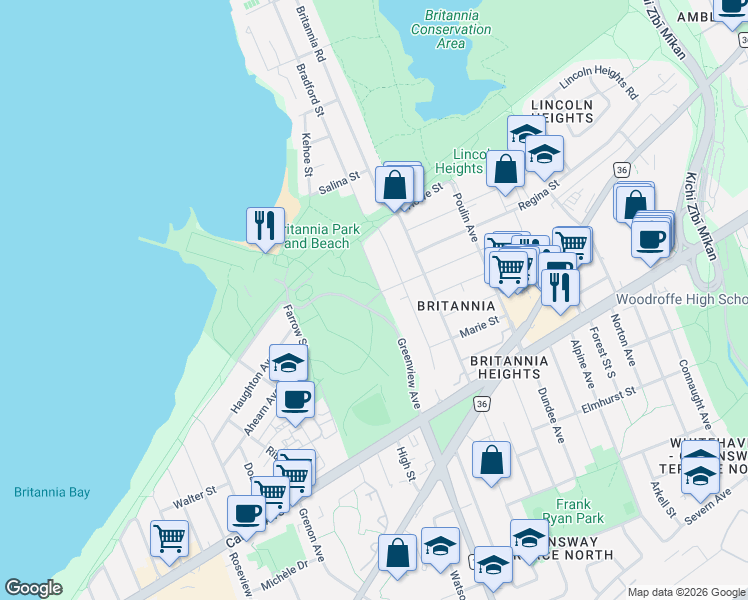The width and height of the screenshot is (748, 600).
Task: Click the grocery cart marker right of Regina St cluster
Action: pyautogui.click(x=572, y=244)
